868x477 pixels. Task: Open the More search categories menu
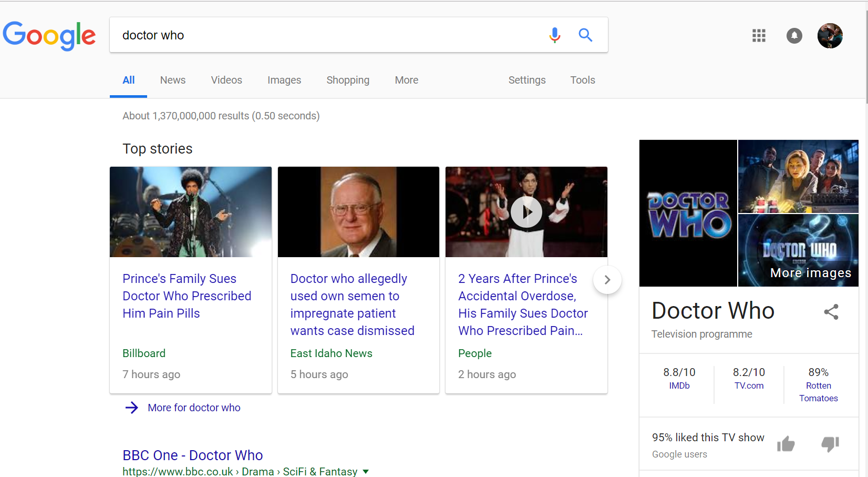[x=407, y=80]
